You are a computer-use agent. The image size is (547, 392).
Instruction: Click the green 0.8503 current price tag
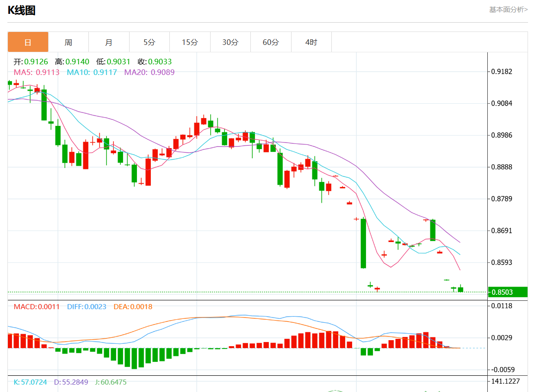[508, 292]
